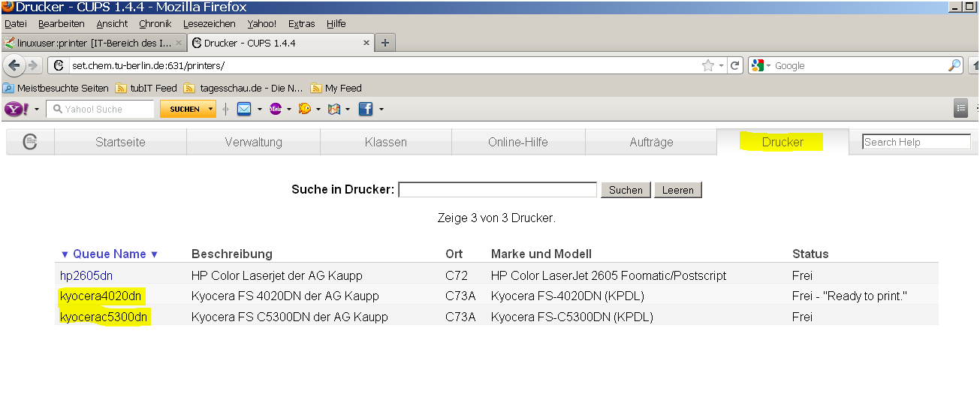
Task: Open dropdown arrow next to Yahoo! logo
Action: point(37,110)
